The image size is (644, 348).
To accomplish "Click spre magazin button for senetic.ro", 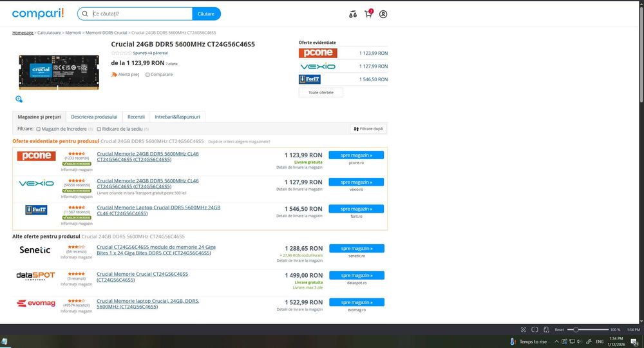I will (x=357, y=248).
